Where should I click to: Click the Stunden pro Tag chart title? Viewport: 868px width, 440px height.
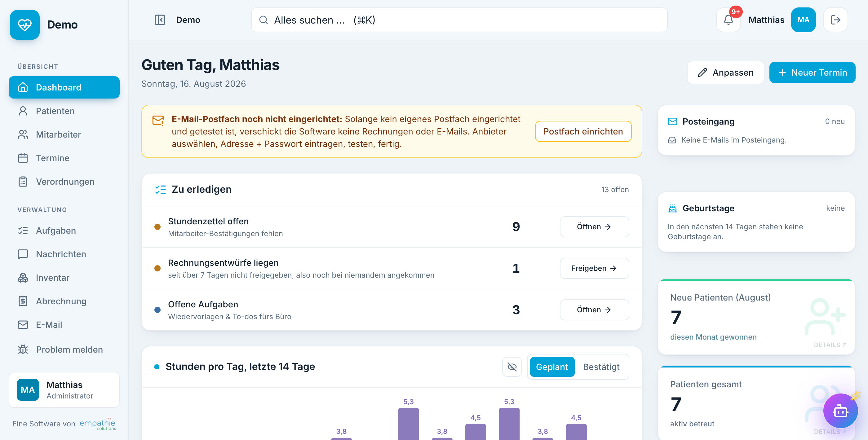240,367
